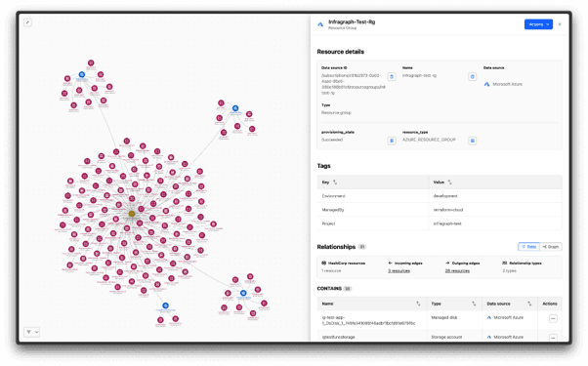
Task: Click the Relationship types icon
Action: [505, 263]
